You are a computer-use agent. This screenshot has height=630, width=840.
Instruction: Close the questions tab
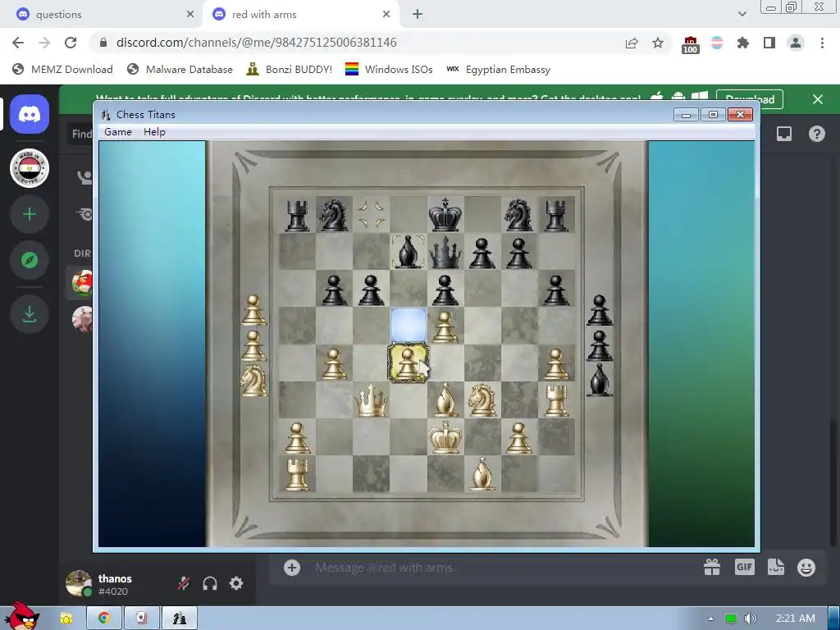pos(190,15)
